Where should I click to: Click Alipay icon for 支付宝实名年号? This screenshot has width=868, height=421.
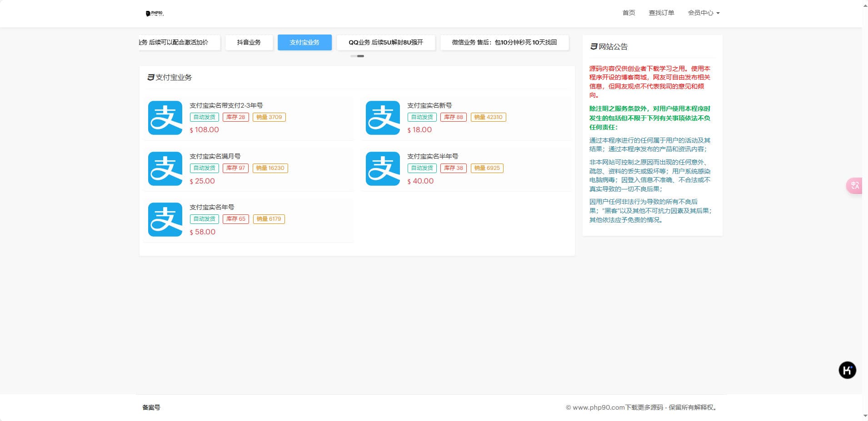165,220
